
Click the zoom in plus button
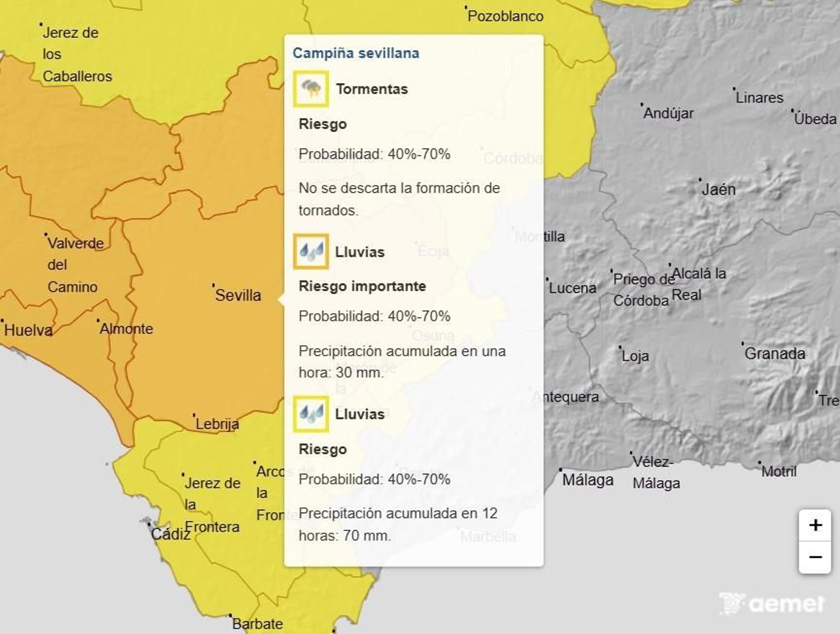pyautogui.click(x=815, y=525)
